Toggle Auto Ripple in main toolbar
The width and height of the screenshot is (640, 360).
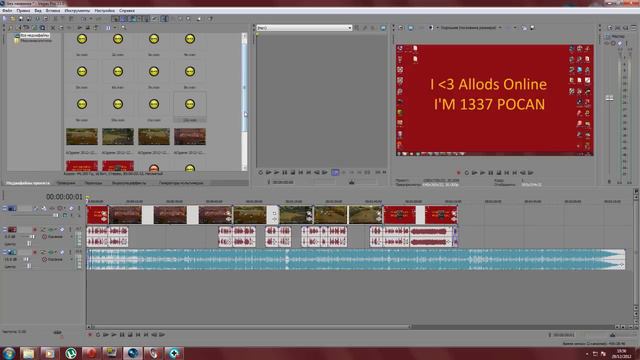click(x=132, y=19)
